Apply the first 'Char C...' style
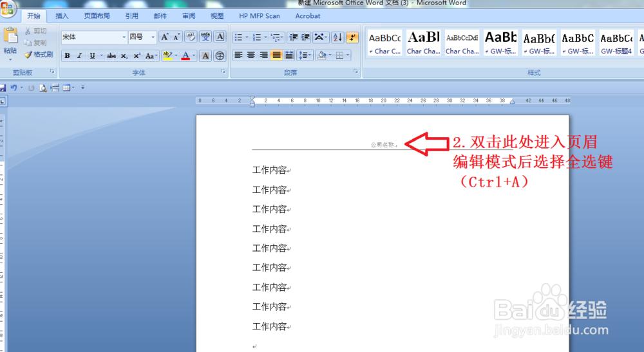Viewport: 644px width, 352px height. [385, 42]
